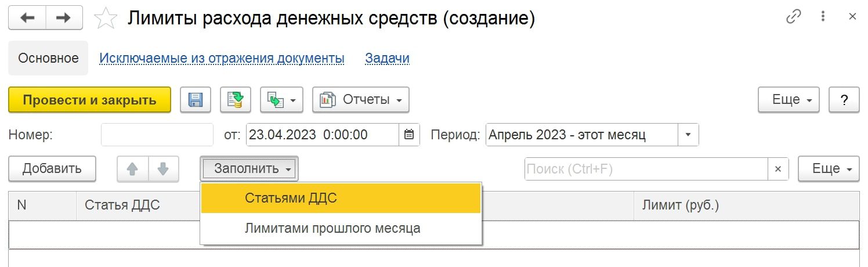The height and width of the screenshot is (267, 868).
Task: Click the forward navigation arrow
Action: point(63,18)
